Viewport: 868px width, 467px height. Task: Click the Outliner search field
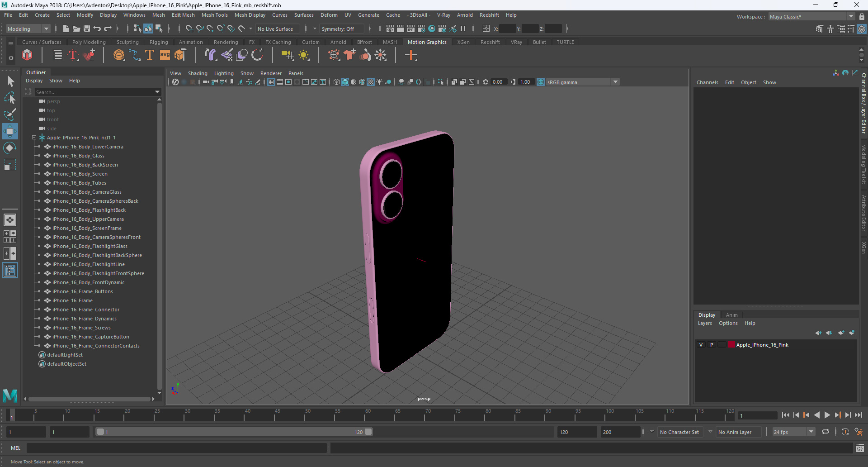[94, 92]
